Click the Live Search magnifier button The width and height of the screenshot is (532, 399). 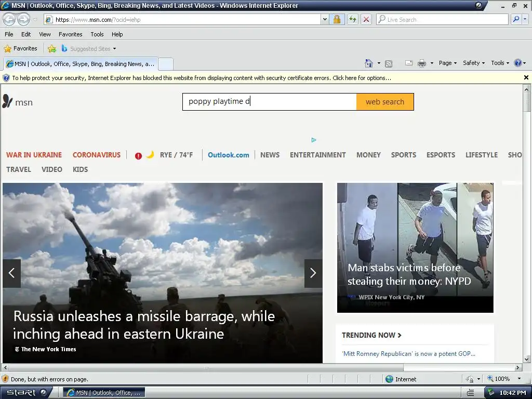click(516, 19)
